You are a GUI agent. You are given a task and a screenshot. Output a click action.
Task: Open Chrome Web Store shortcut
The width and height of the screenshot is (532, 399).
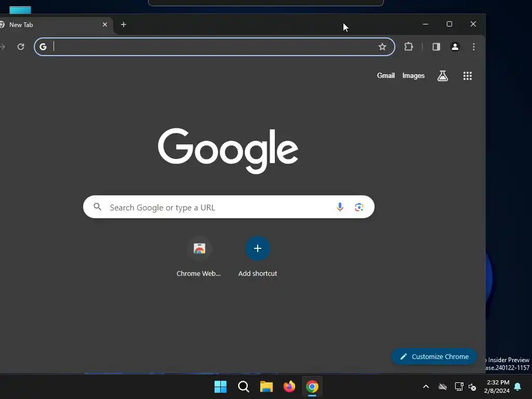(x=199, y=257)
